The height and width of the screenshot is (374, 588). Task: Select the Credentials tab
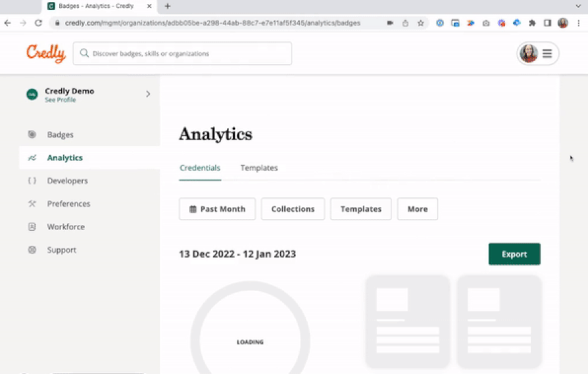click(x=200, y=168)
